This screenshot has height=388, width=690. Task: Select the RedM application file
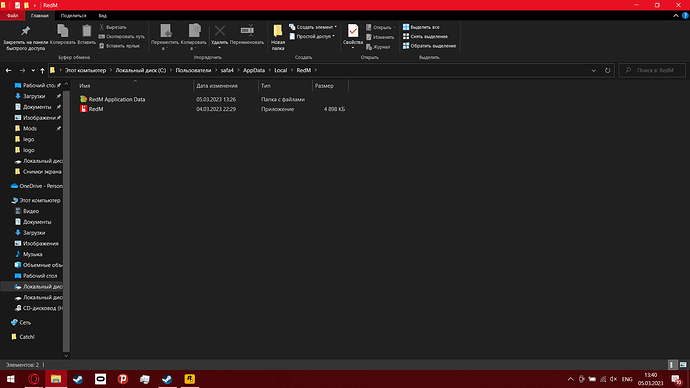[x=92, y=109]
